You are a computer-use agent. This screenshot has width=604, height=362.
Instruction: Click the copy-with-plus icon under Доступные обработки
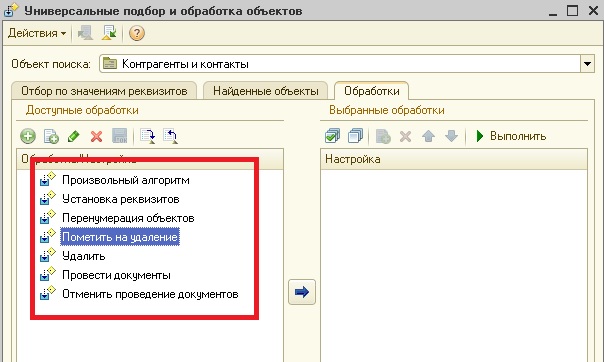[51, 136]
